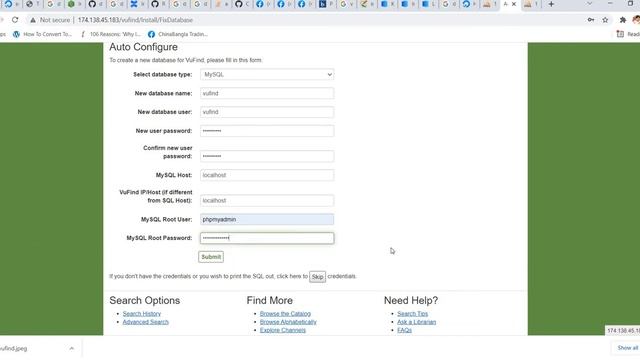Open the Search History link

tap(142, 313)
